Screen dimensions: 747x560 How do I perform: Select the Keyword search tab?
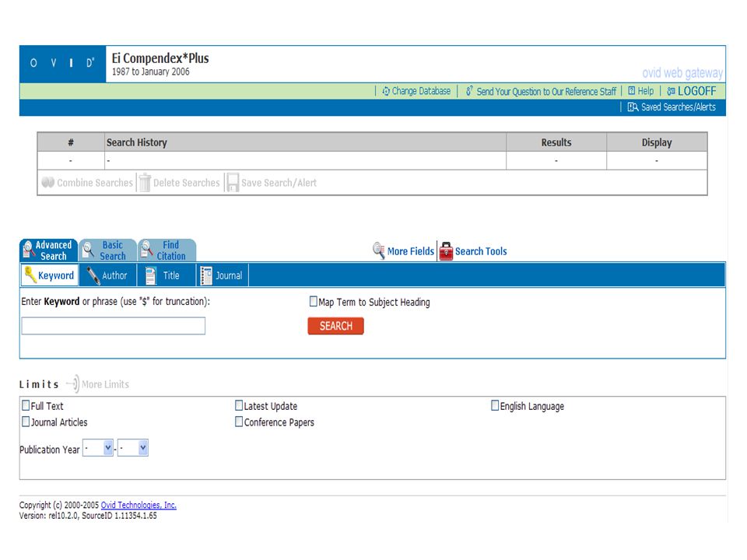(50, 275)
